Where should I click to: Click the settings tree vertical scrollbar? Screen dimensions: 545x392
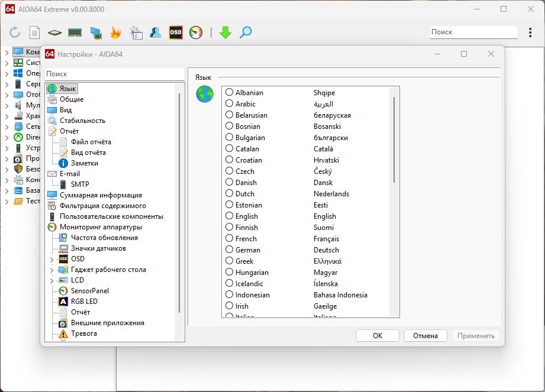click(179, 203)
